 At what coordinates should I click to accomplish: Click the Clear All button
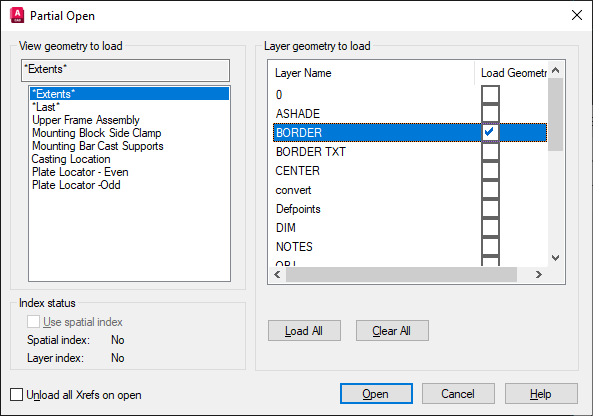pos(392,331)
